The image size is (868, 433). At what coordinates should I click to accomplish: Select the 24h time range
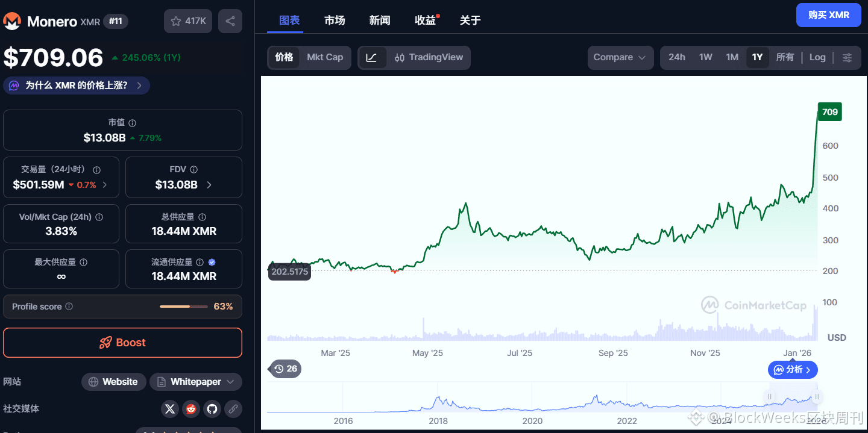677,58
